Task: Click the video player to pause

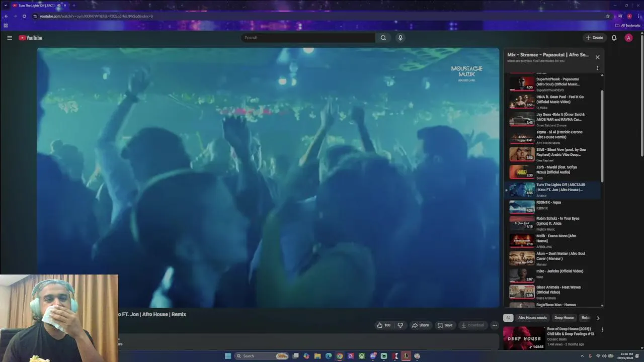Action: point(268,177)
